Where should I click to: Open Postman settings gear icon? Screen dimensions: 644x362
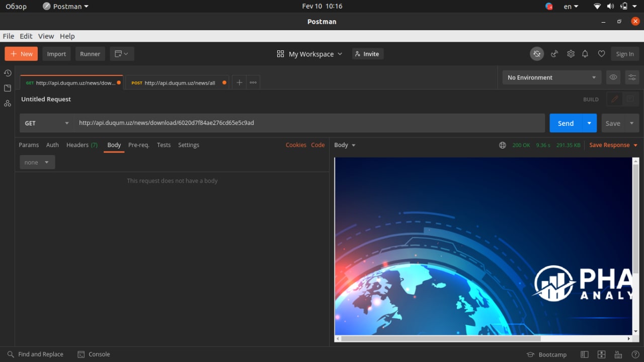click(571, 54)
